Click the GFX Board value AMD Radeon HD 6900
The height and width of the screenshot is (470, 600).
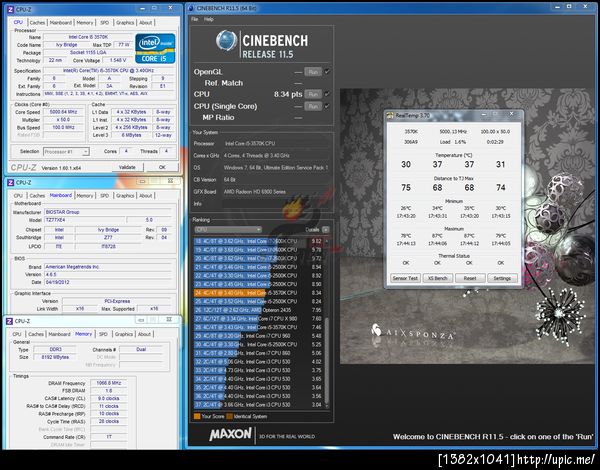point(276,192)
